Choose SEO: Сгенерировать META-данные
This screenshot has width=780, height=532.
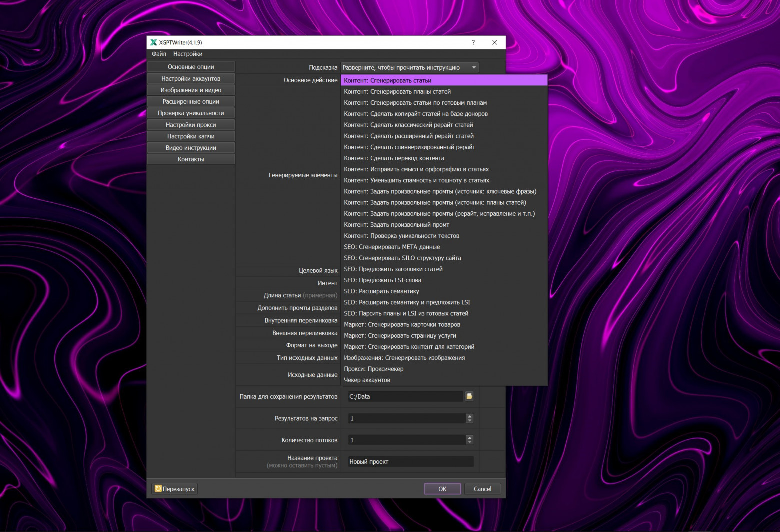tap(444, 247)
